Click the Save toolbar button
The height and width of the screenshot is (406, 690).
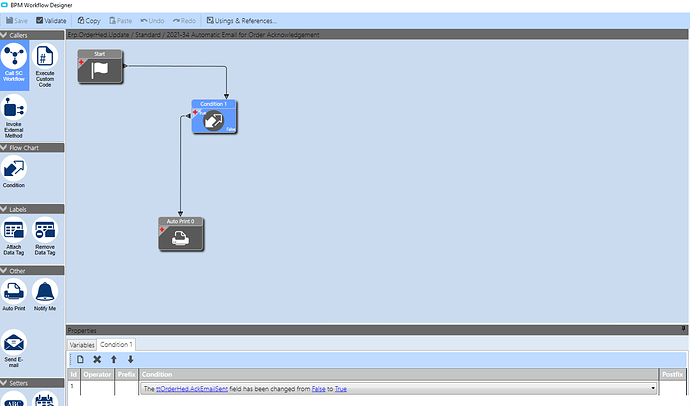click(x=17, y=21)
